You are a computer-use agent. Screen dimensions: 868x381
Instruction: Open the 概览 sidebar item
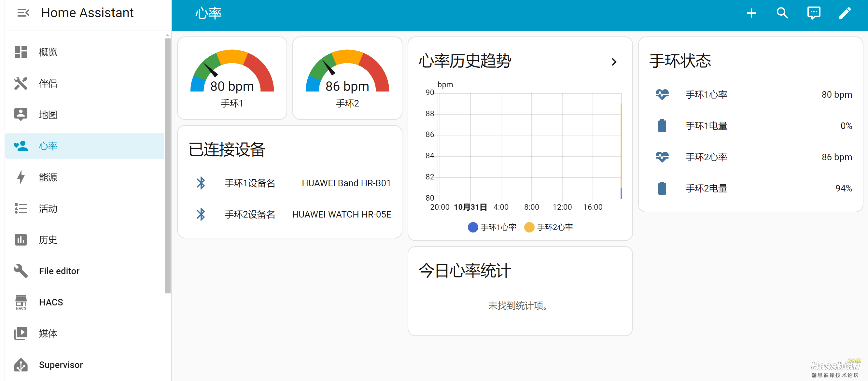(48, 52)
